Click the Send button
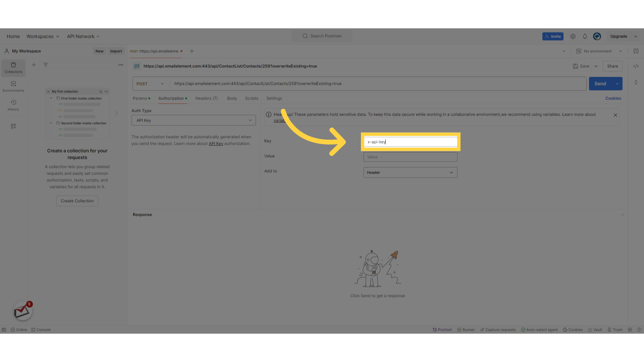Screen dimensions: 644x362 click(x=600, y=84)
